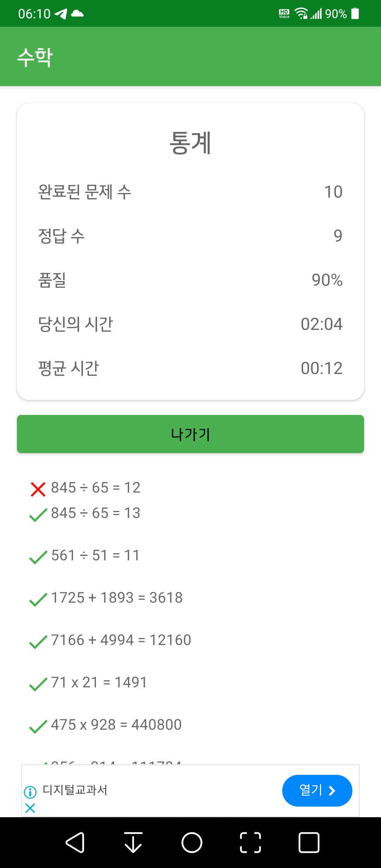
Task: Tap the checkmark next to 71 x 21 = 1491
Action: click(38, 684)
